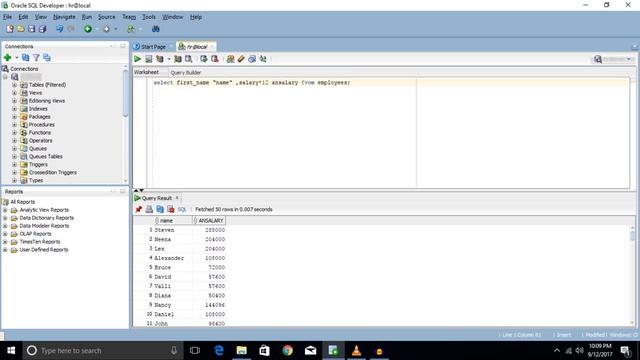640x360 pixels.
Task: Open the Navigate menu
Action: pyautogui.click(x=64, y=17)
